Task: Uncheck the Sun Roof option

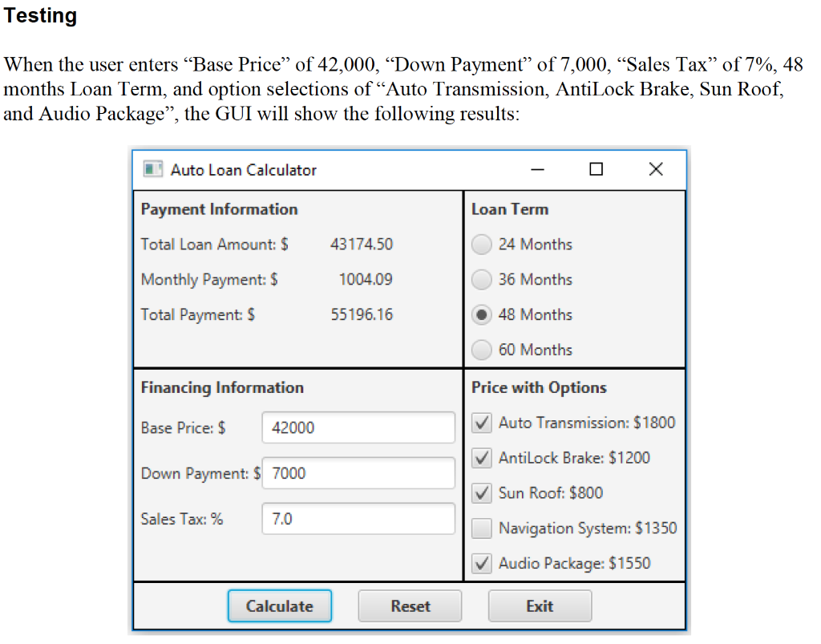Action: 481,492
